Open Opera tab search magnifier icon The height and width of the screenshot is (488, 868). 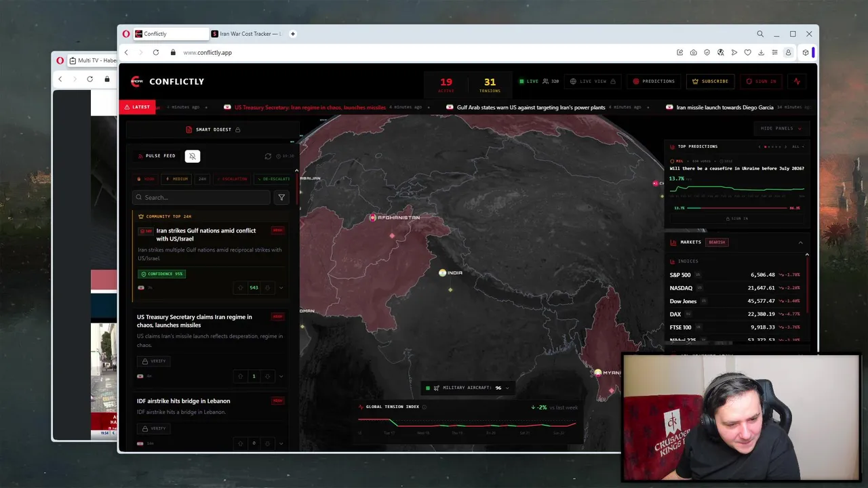click(760, 34)
